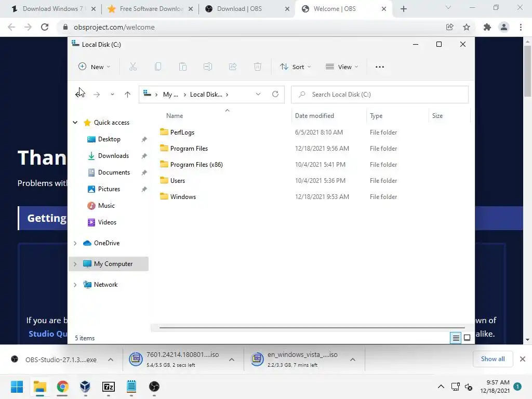532x399 pixels.
Task: Click the Explorer horizontal scrollbar
Action: tap(312, 328)
